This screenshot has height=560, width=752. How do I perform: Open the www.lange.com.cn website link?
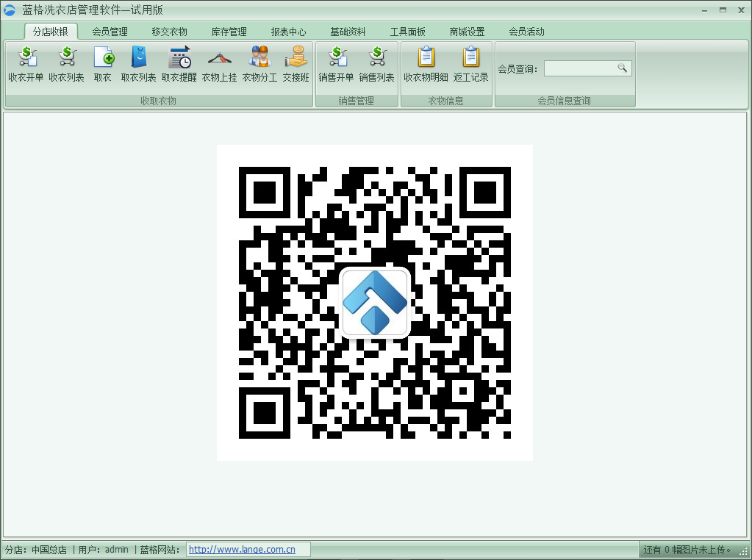pyautogui.click(x=242, y=550)
